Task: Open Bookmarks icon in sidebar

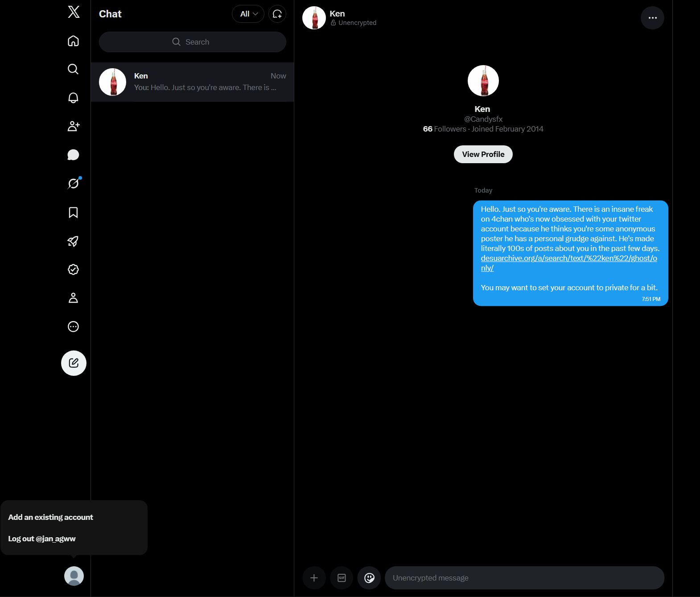Action: (x=73, y=212)
